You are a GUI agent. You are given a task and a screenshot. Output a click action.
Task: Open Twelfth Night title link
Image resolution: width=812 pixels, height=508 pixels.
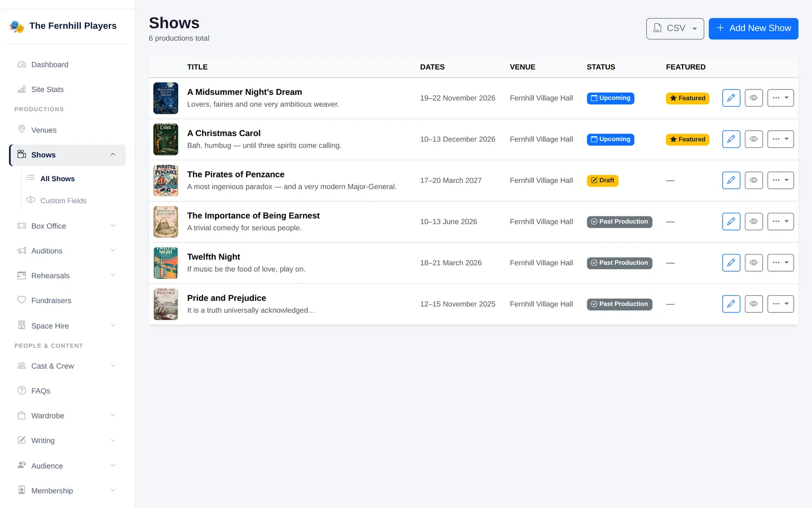pyautogui.click(x=214, y=257)
